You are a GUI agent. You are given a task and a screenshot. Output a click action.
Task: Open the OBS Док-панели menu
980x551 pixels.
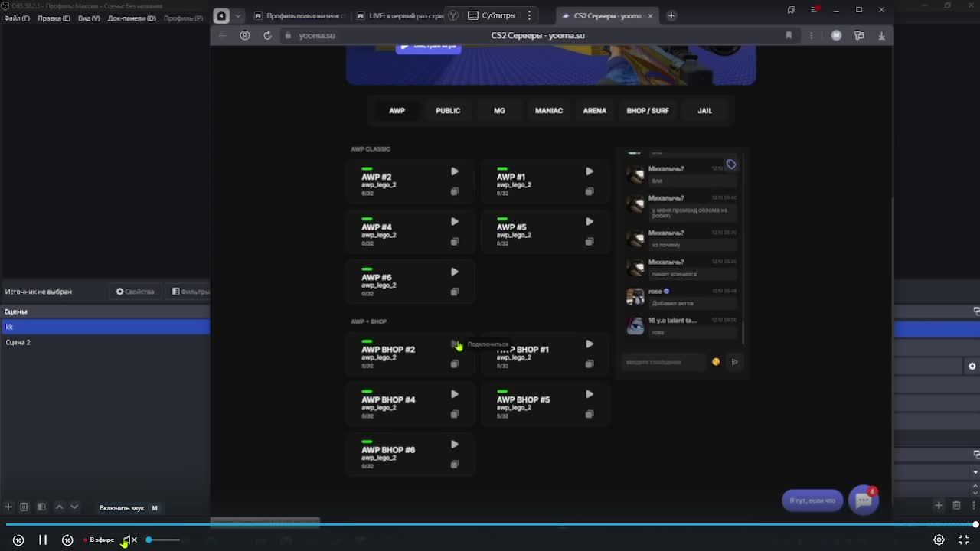132,18
